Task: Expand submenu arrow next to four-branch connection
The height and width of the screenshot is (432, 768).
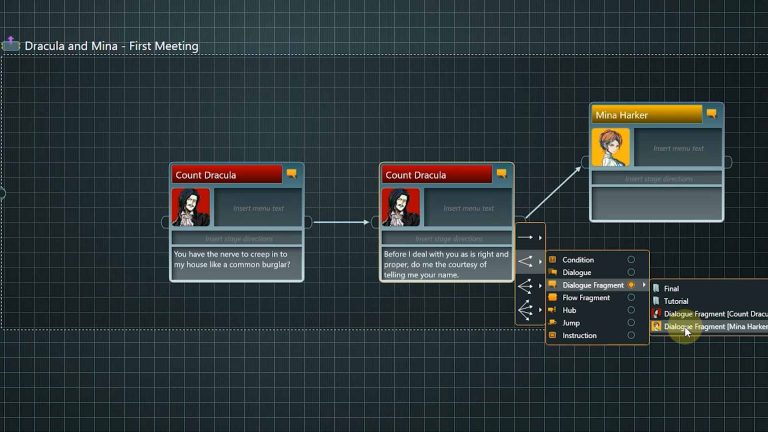Action: coord(540,310)
